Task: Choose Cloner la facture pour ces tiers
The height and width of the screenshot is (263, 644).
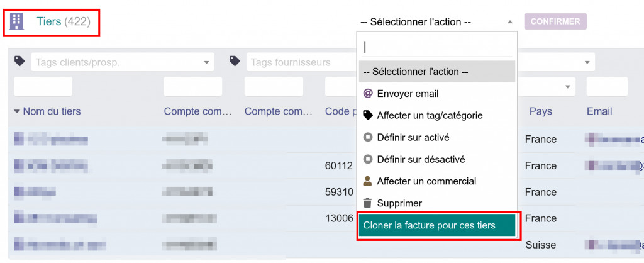Action: [436, 225]
